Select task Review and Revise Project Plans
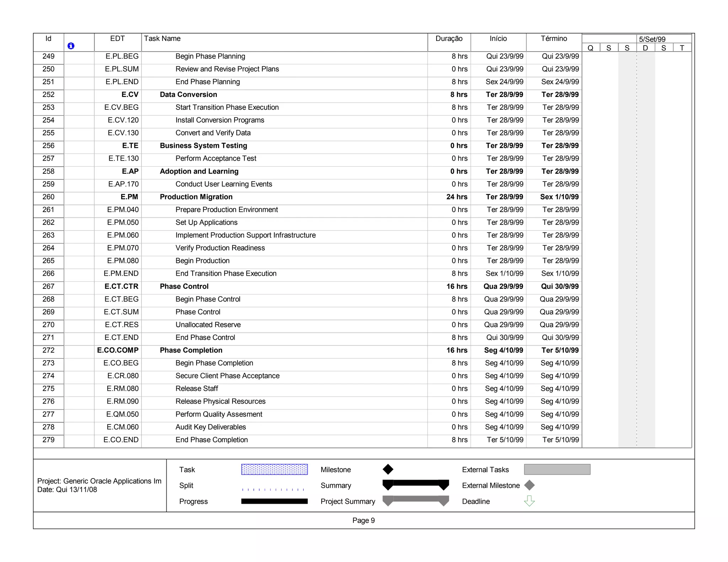 (227, 69)
